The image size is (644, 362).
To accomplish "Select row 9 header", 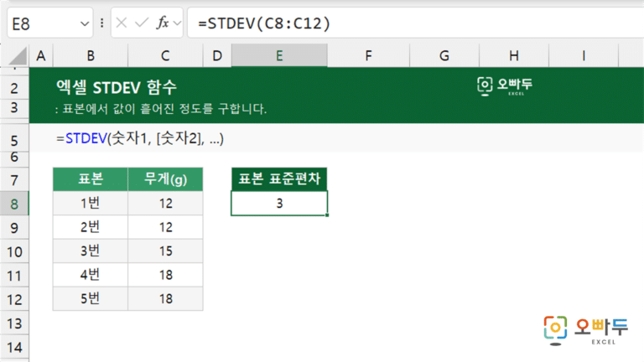I will [14, 227].
